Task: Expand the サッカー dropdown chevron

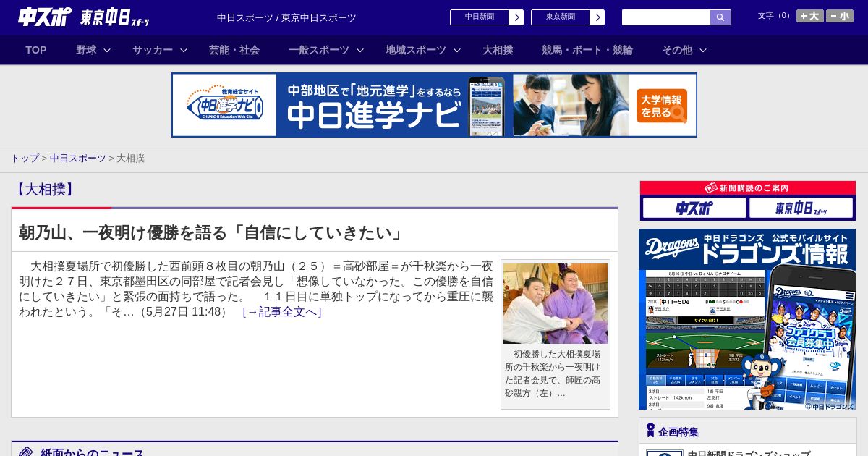Action: click(184, 50)
